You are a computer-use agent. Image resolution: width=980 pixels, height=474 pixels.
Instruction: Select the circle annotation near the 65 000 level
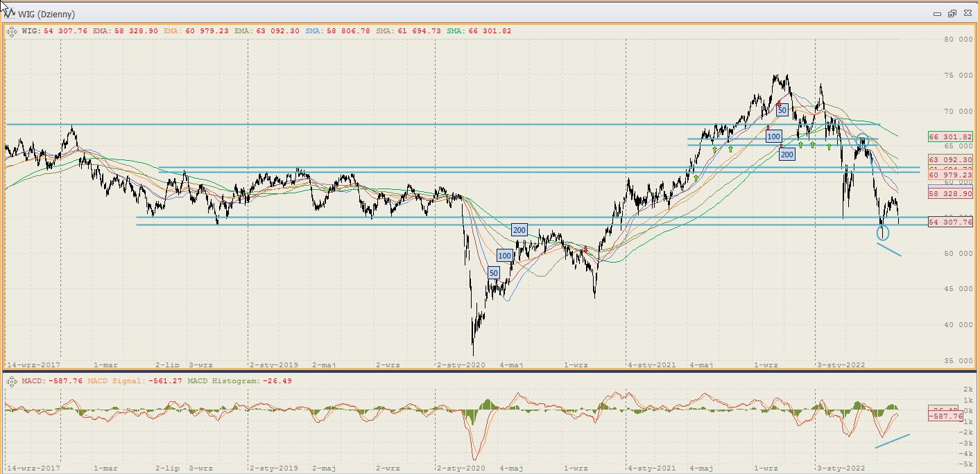click(862, 141)
